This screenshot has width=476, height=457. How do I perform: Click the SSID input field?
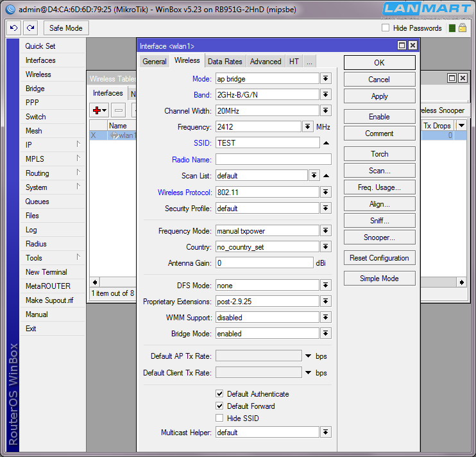tap(268, 143)
